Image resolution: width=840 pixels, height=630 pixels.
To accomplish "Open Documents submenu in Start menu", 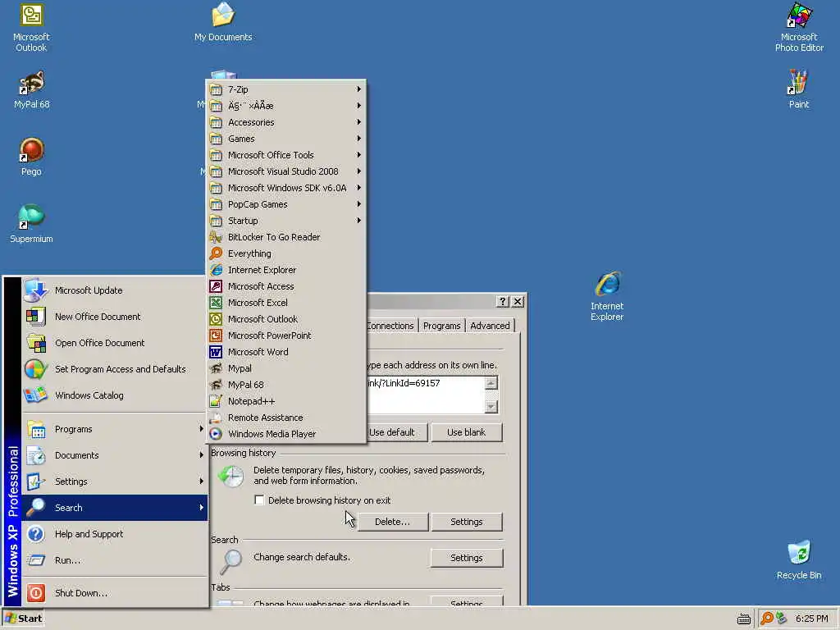I will 115,455.
